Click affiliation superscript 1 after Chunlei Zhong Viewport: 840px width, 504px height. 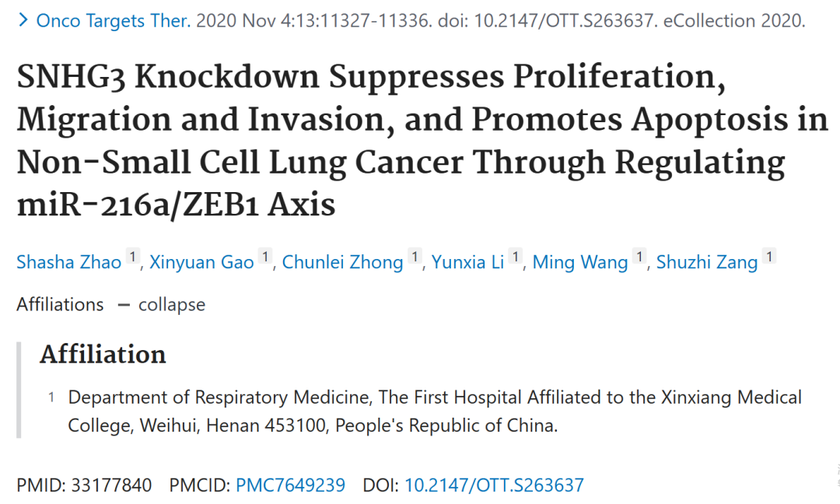coord(414,257)
